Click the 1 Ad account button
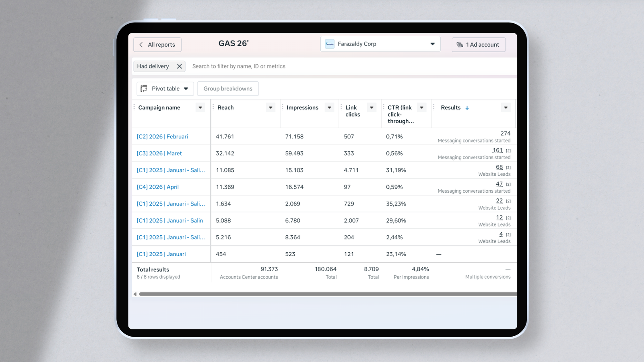This screenshot has height=362, width=644. pyautogui.click(x=479, y=45)
